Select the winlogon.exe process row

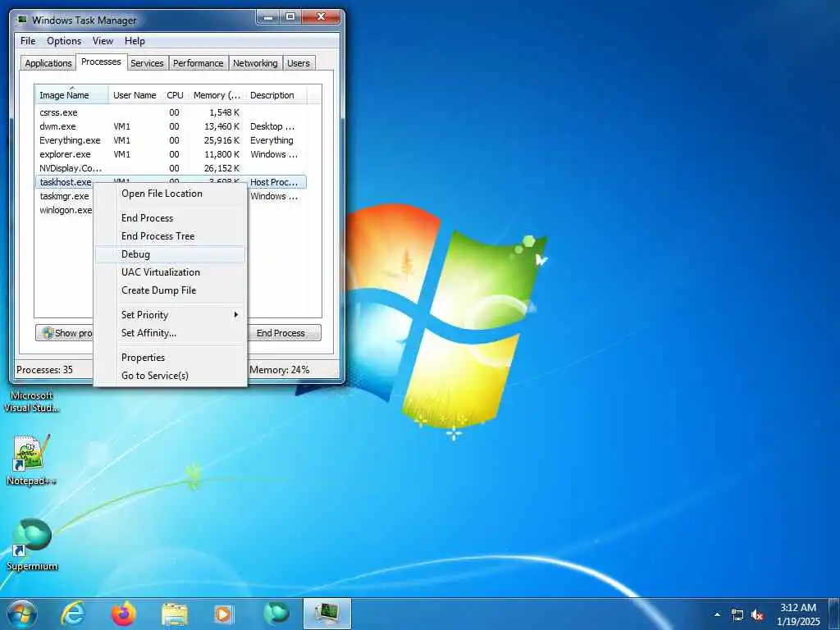pos(66,210)
